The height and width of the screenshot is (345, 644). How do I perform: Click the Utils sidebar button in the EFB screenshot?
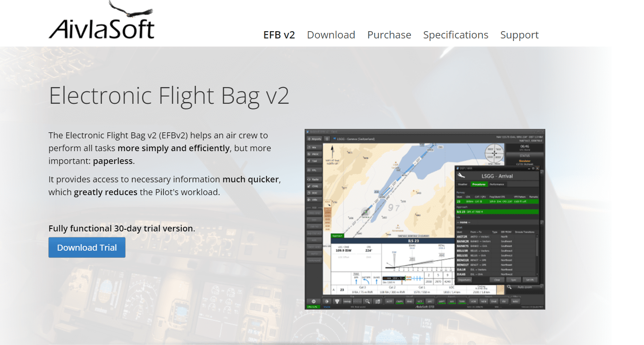pos(314,200)
